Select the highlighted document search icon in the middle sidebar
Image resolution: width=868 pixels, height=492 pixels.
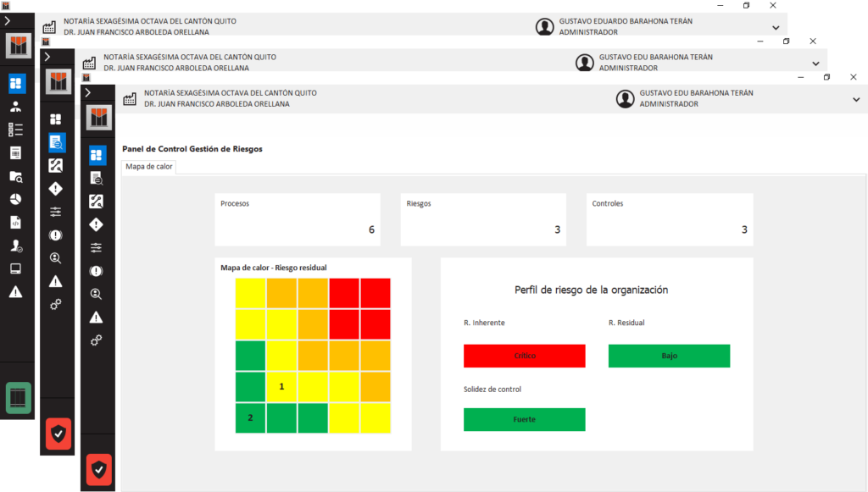point(57,142)
